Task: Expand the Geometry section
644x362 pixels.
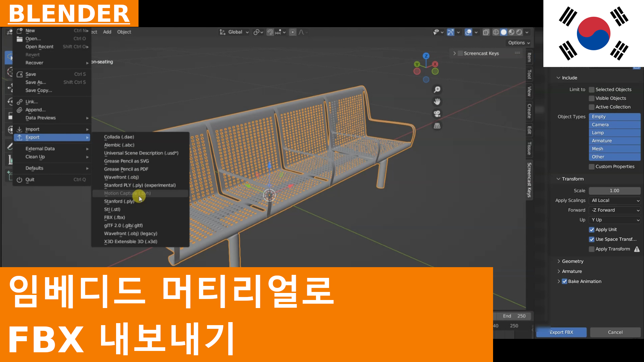Action: [572, 261]
